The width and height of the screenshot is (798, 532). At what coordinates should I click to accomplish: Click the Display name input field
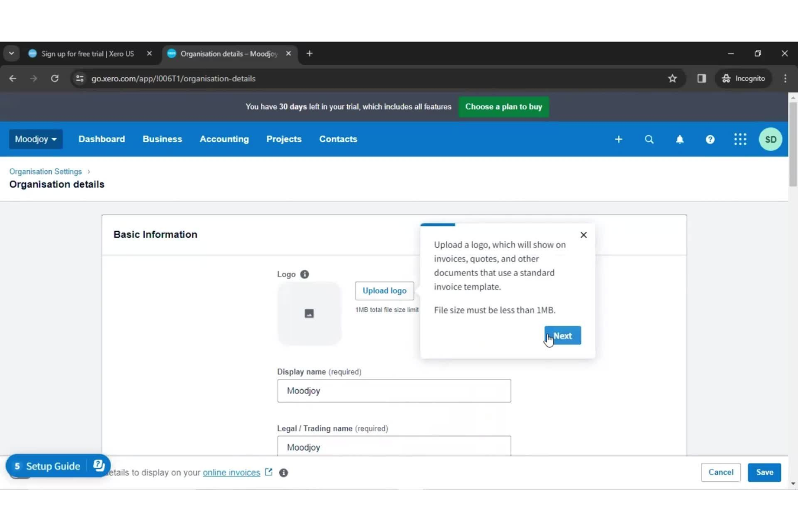[394, 391]
